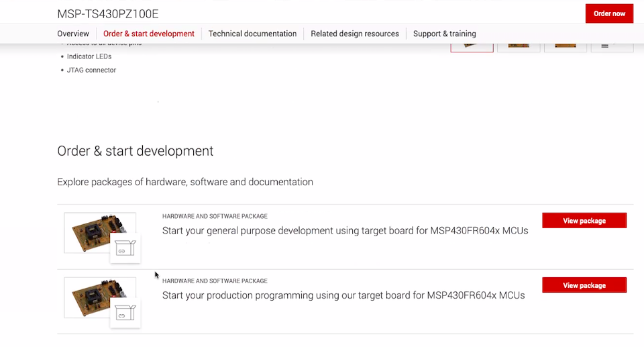This screenshot has height=347, width=644.
Task: Select the Order & start development tab
Action: pyautogui.click(x=149, y=34)
